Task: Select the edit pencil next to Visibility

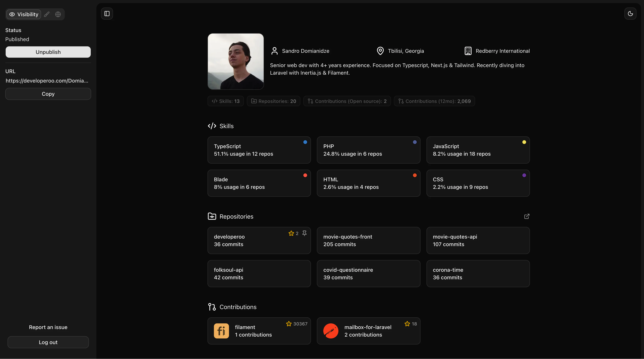Action: tap(47, 14)
